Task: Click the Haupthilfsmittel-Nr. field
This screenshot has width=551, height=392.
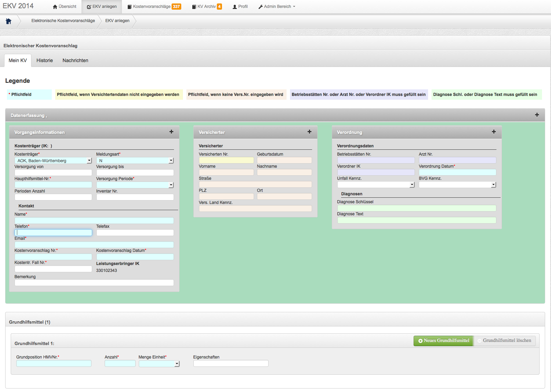Action: tap(53, 185)
